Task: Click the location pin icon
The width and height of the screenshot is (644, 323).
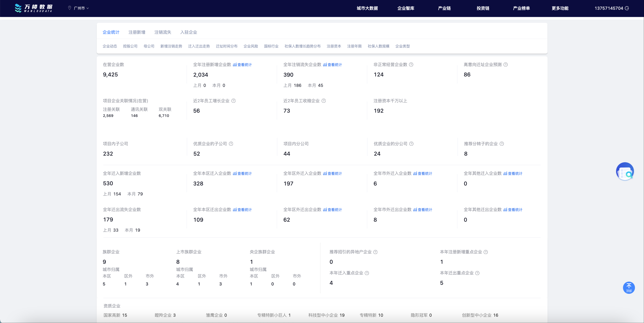Action: [70, 8]
